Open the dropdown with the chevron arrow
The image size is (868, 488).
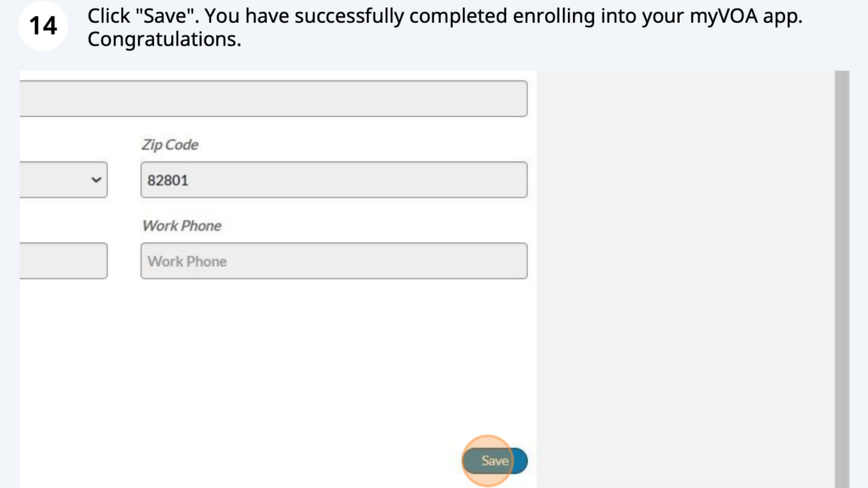tap(64, 180)
